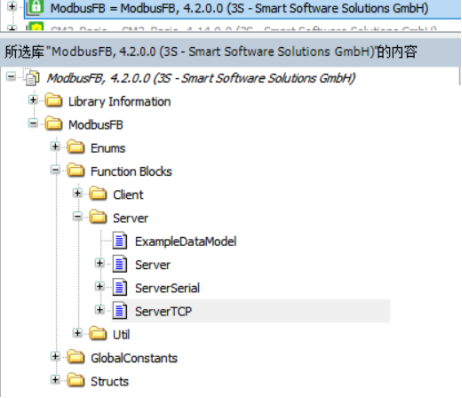Select the ServerTCP tree item
This screenshot has width=462, height=398.
pyautogui.click(x=163, y=311)
